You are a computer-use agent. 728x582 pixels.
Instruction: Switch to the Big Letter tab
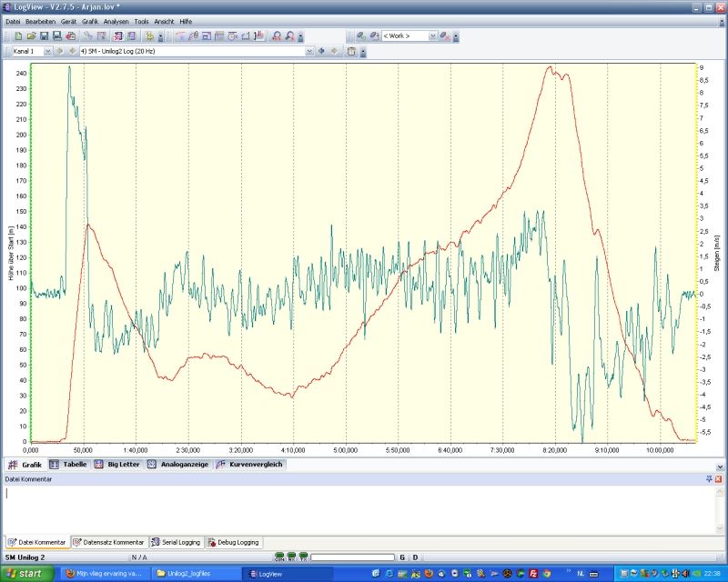(x=117, y=464)
